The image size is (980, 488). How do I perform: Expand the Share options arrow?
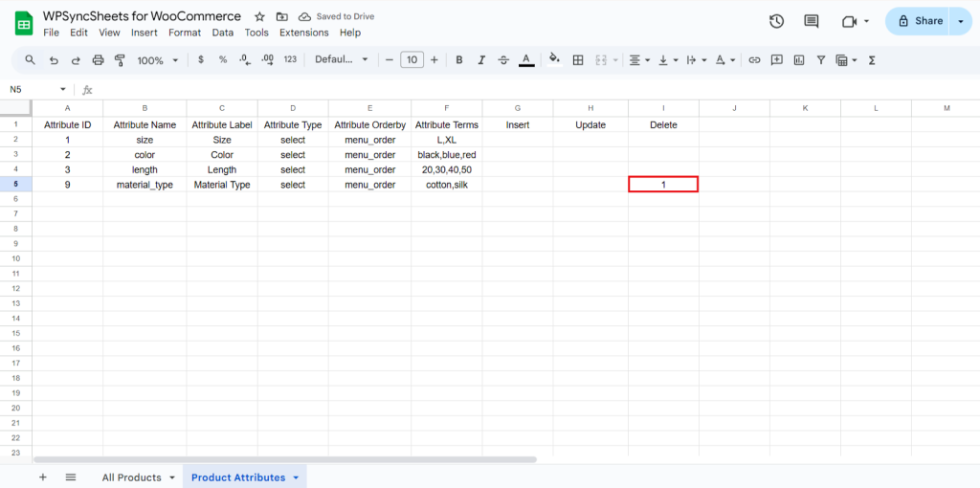pyautogui.click(x=961, y=21)
